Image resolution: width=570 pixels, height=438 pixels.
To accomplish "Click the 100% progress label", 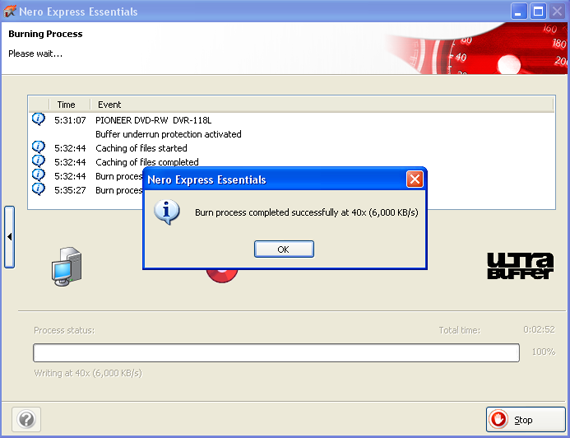I will tap(543, 351).
